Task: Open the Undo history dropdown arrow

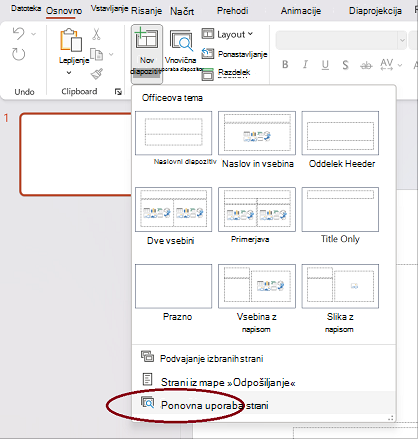Action: click(x=33, y=34)
